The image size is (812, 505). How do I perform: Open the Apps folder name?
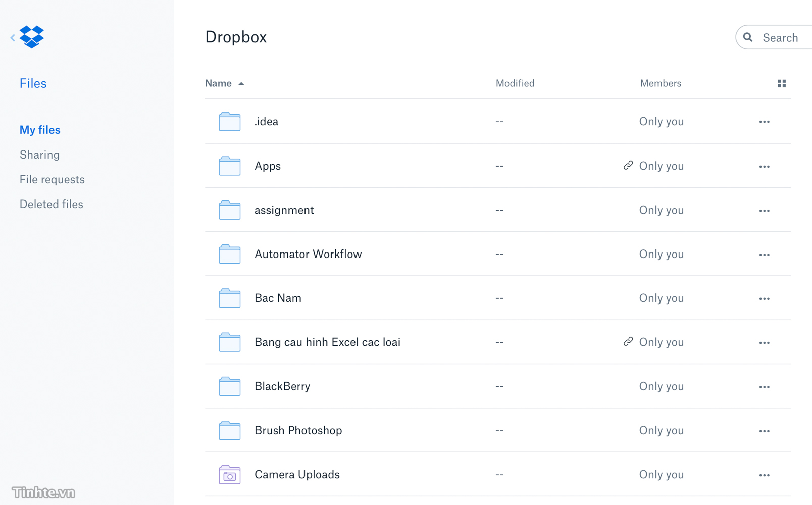[x=268, y=166]
